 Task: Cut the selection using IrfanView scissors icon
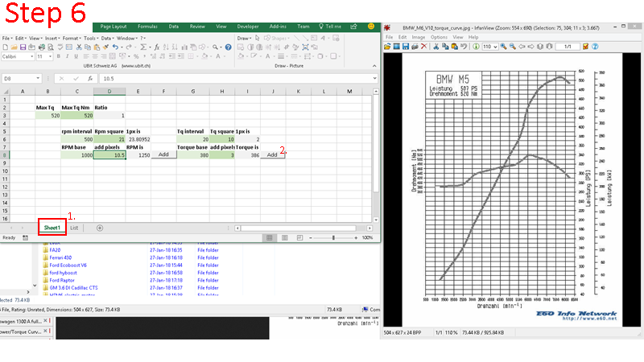pos(436,47)
